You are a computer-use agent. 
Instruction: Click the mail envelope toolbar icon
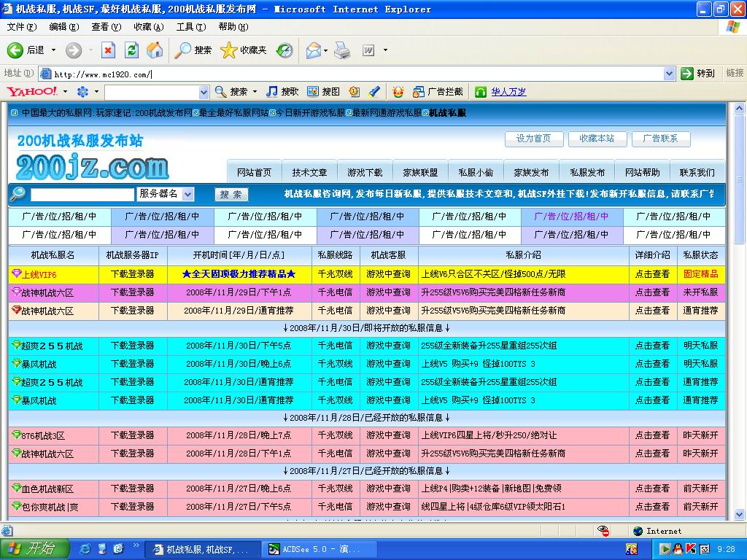point(312,50)
